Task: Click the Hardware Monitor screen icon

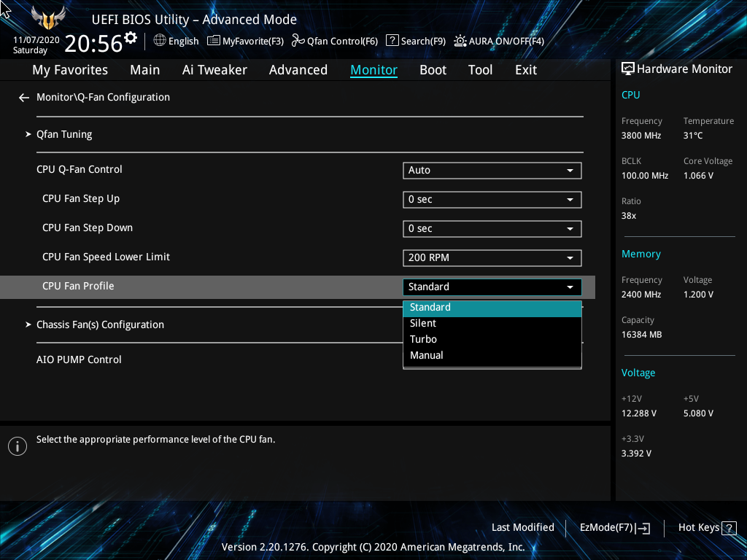Action: (x=628, y=69)
